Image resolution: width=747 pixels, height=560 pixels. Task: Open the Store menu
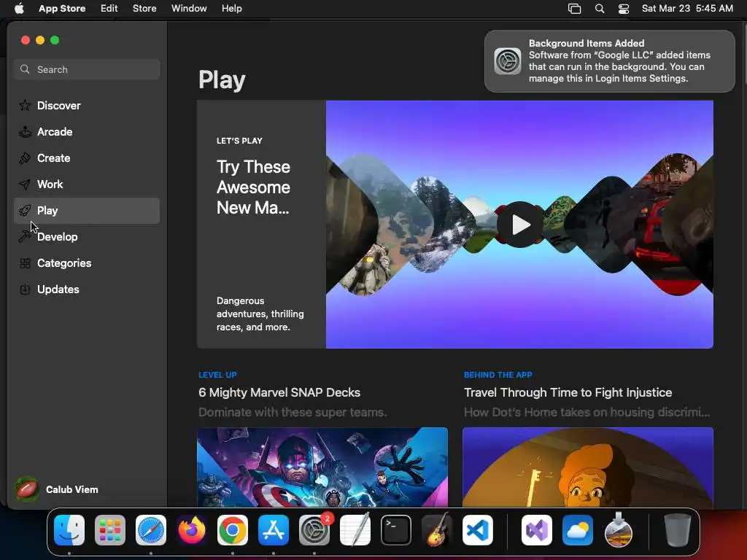pyautogui.click(x=144, y=8)
